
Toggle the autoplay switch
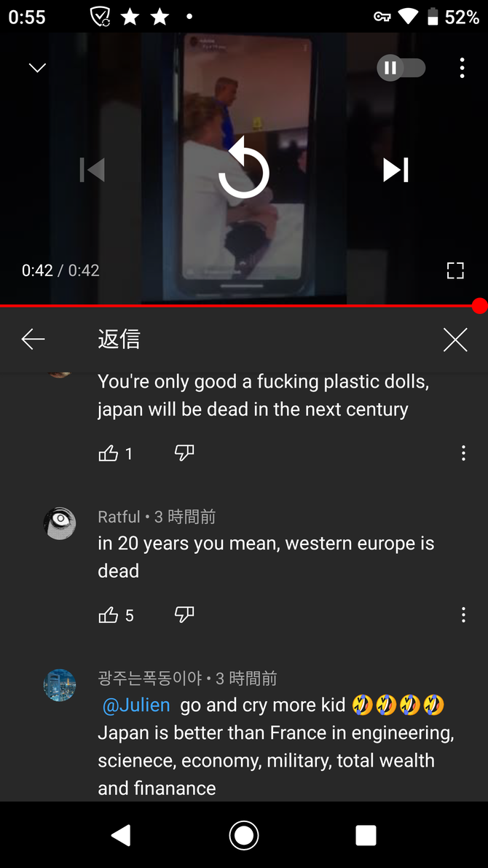401,68
